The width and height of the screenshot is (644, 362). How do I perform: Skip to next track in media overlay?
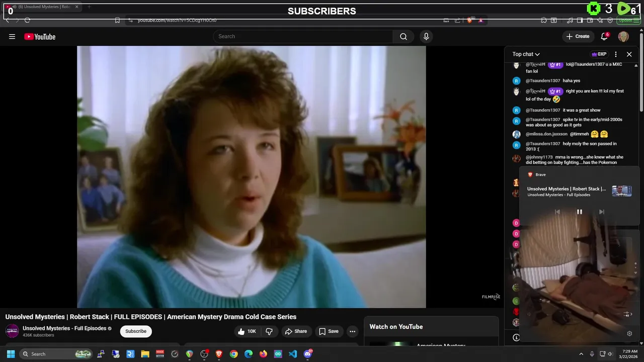[x=601, y=212]
